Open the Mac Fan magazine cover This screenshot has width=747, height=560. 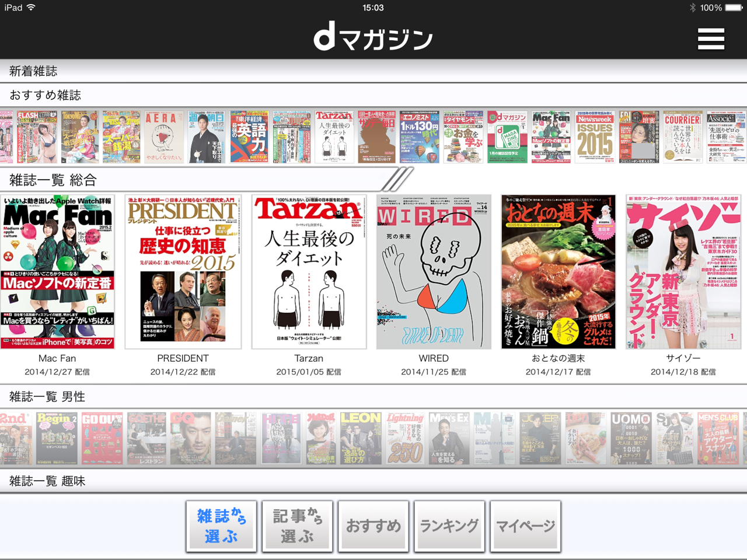(x=57, y=272)
